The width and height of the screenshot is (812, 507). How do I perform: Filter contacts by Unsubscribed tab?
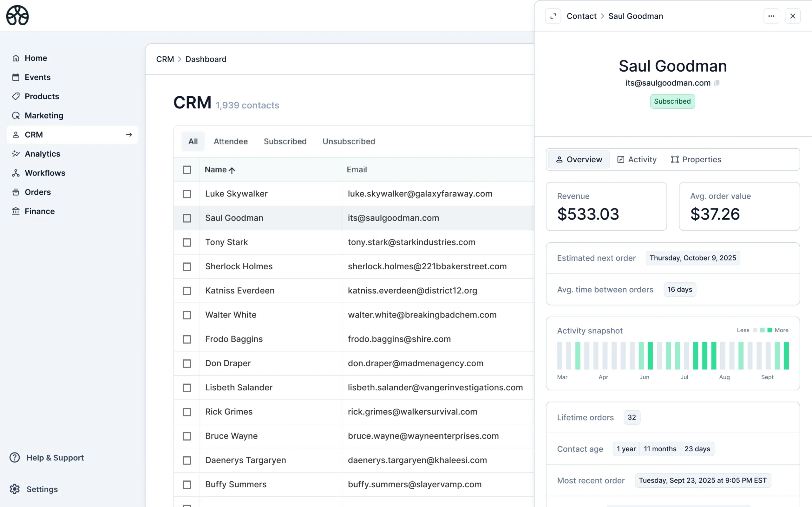click(349, 141)
